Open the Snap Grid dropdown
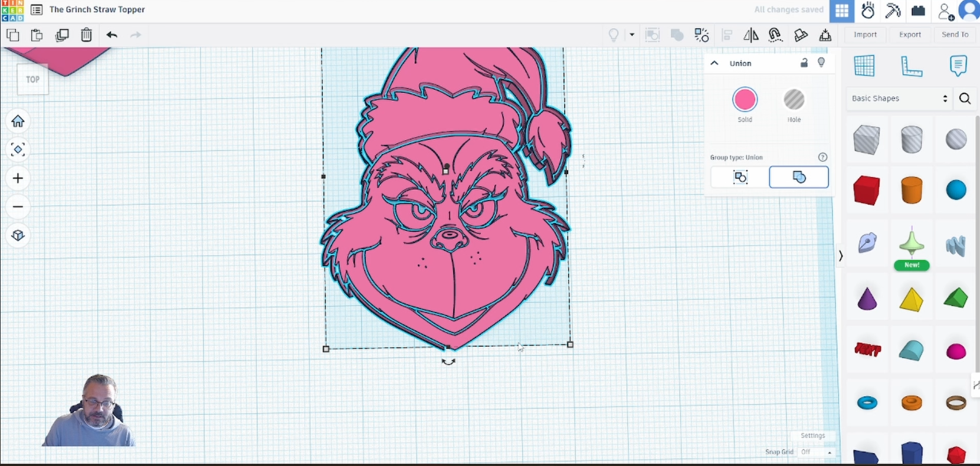This screenshot has height=466, width=980. tap(817, 452)
